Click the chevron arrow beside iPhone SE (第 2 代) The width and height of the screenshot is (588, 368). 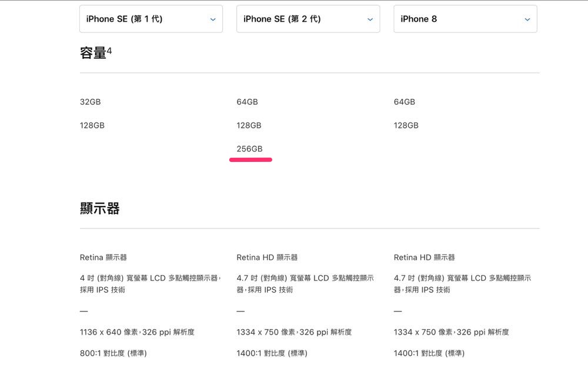tap(370, 19)
